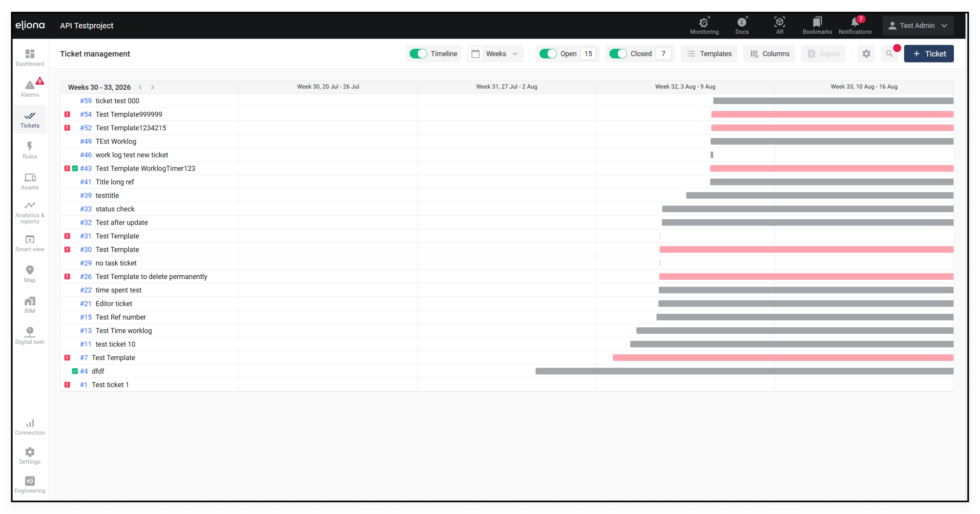980x514 pixels.
Task: Open AR in the top bar
Action: click(x=780, y=26)
